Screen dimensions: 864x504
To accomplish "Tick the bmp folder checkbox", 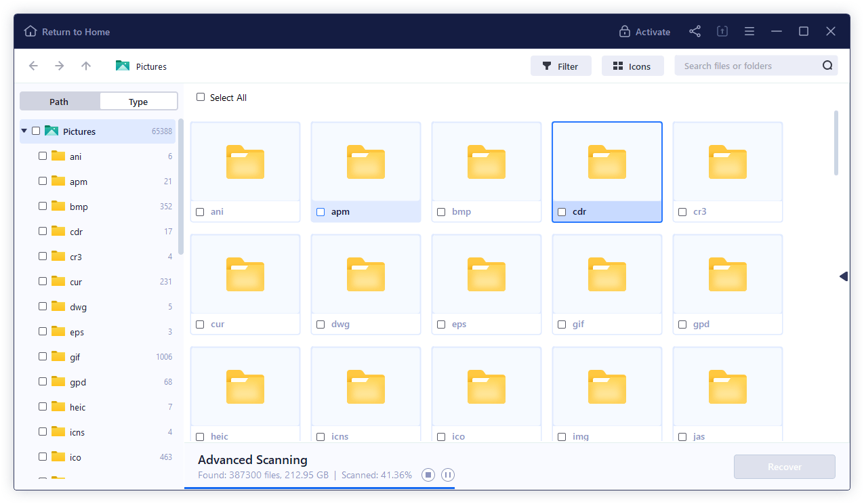I will (x=441, y=211).
